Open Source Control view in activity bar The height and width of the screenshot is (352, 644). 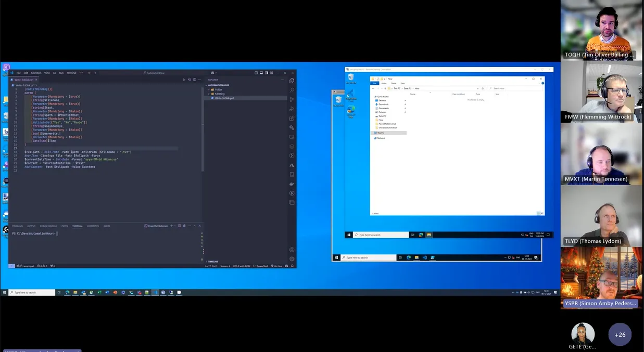click(x=292, y=99)
